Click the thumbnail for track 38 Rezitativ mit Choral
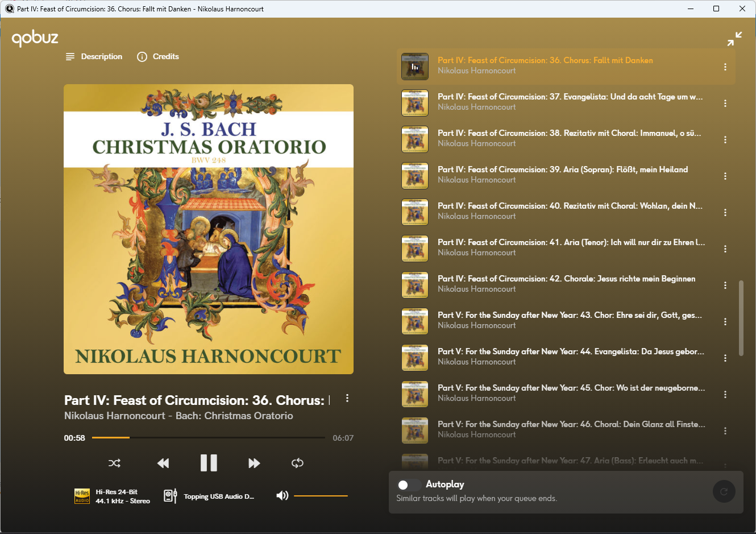 pos(415,139)
